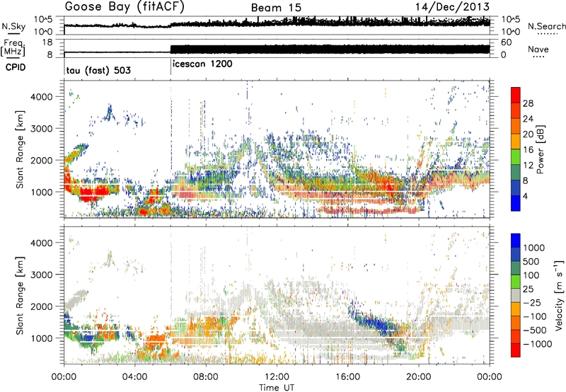
Task: Pick the green velocity swatch 25 to 100
Action: 516,282
